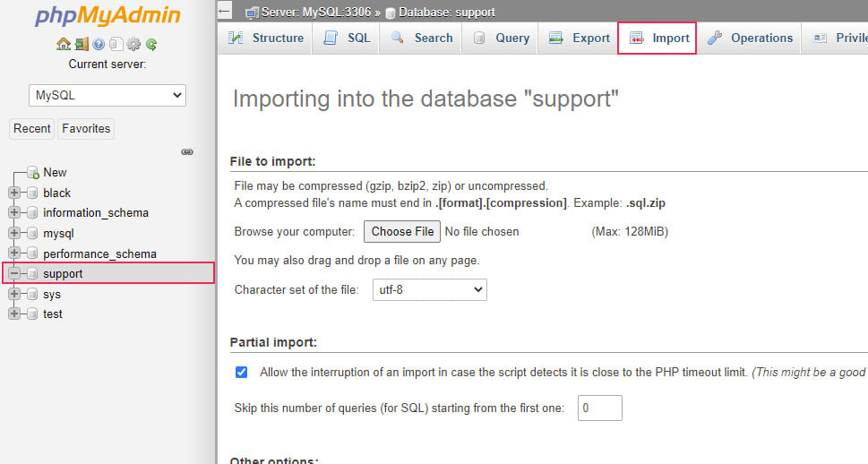This screenshot has height=464, width=868.
Task: Expand the test database tree node
Action: (14, 314)
